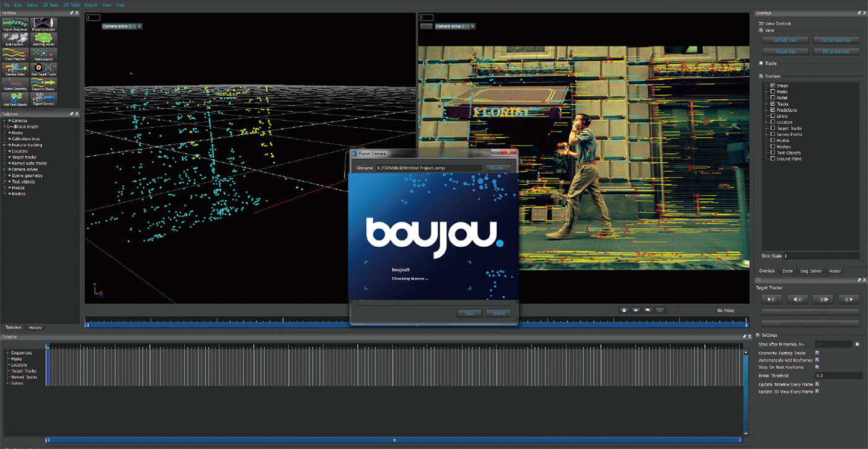Click Save in Export Camera dialog
This screenshot has width=868, height=449.
(469, 314)
